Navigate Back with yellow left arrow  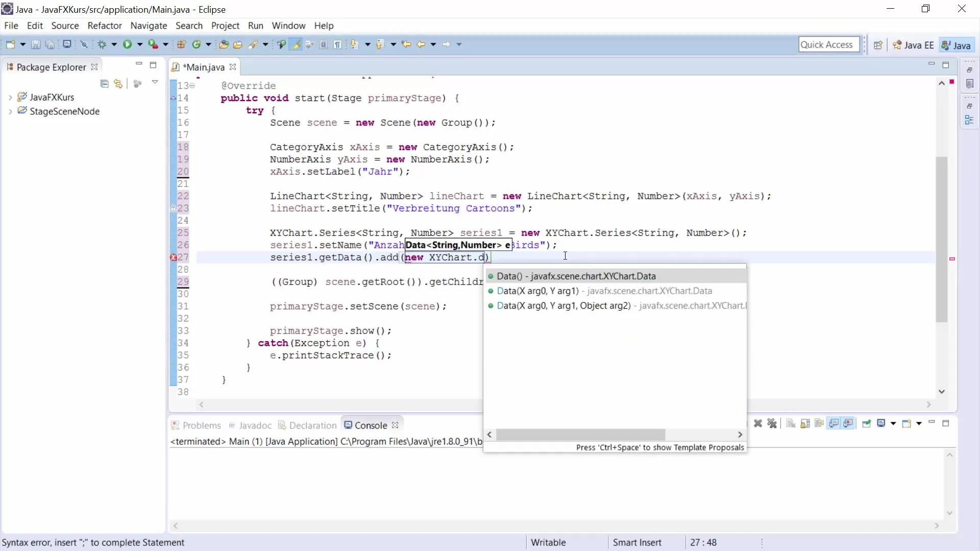421,44
